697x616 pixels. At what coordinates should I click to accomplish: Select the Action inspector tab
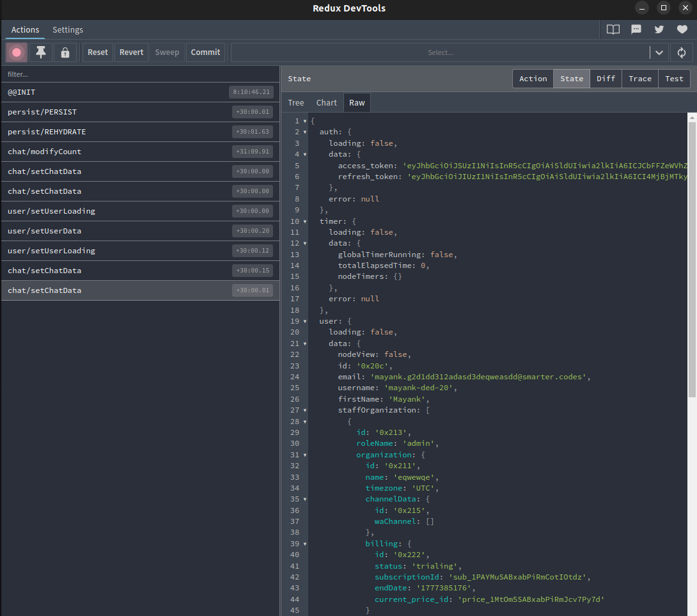pos(533,79)
